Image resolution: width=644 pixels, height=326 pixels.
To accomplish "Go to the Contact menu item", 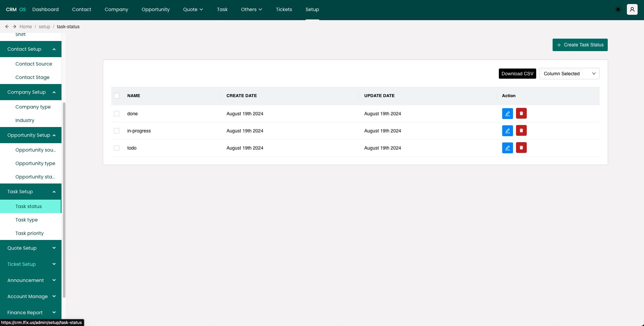I will click(82, 9).
